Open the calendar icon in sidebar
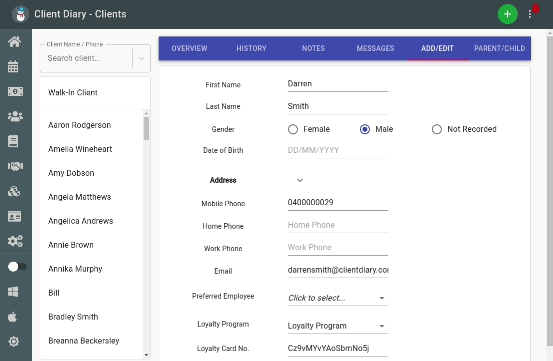Viewport: 553px width, 361px height. [13, 66]
